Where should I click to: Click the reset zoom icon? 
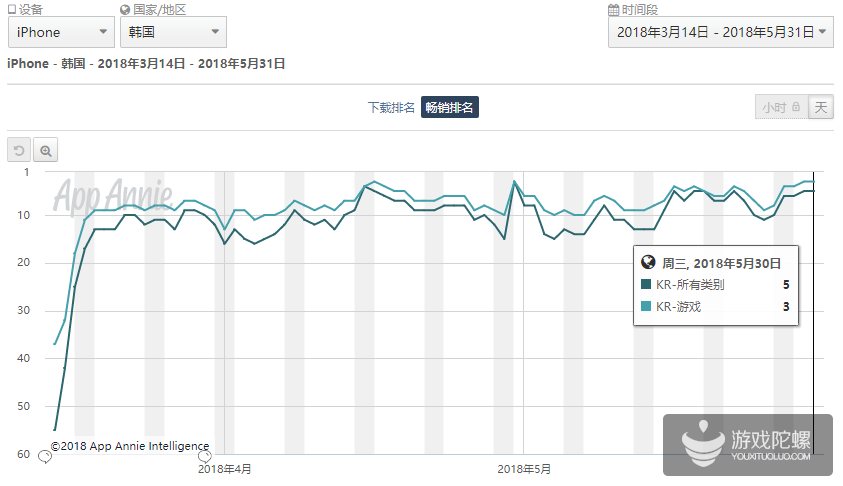(18, 151)
